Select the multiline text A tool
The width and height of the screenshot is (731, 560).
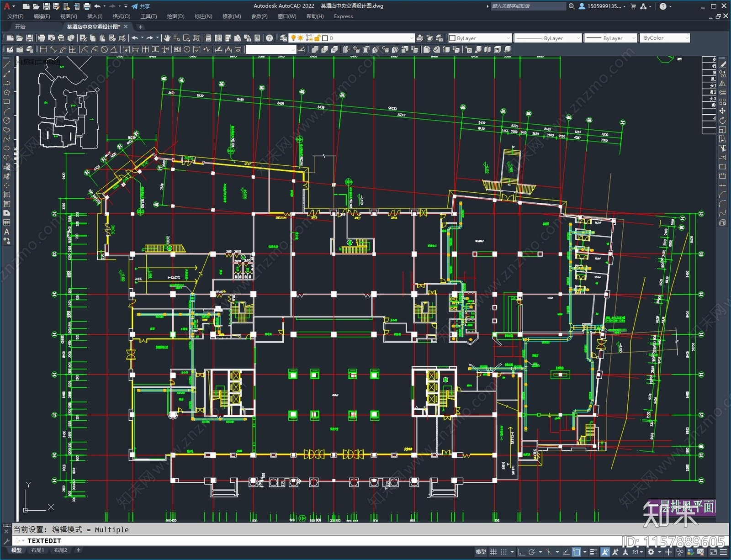pos(6,232)
